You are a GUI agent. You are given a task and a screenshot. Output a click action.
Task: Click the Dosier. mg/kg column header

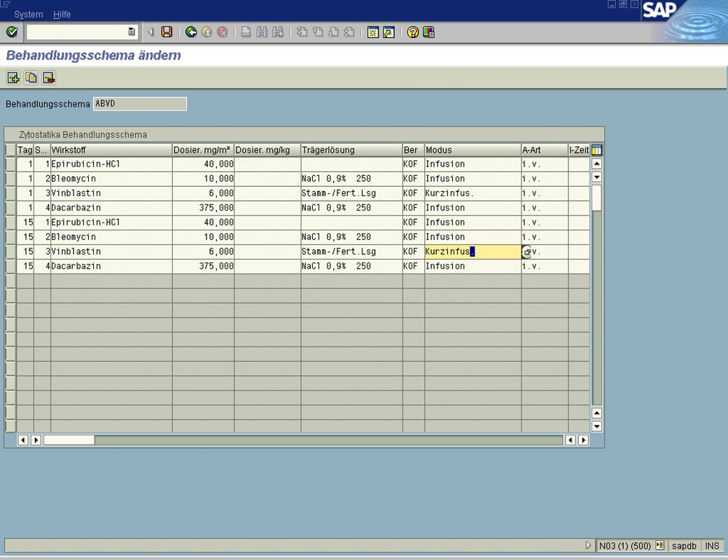267,150
